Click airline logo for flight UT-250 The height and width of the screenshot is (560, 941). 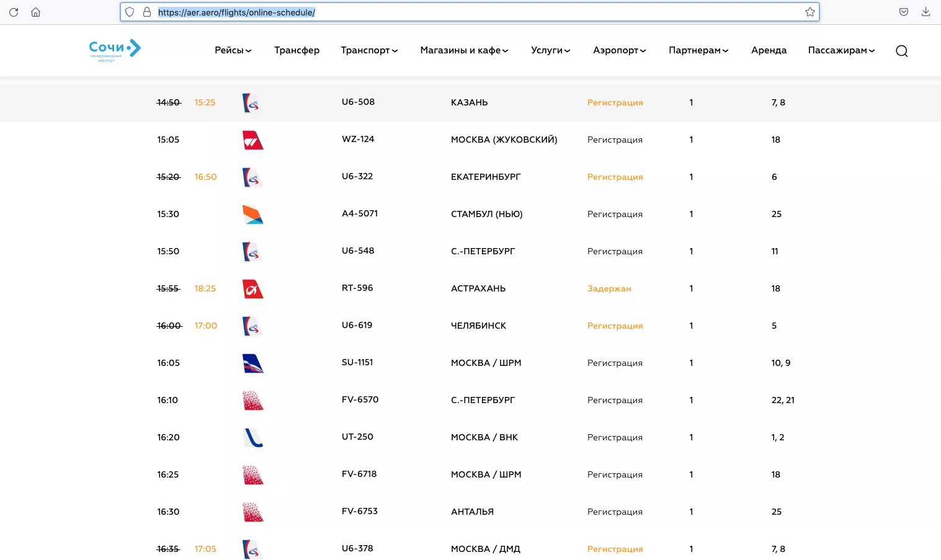[252, 438]
